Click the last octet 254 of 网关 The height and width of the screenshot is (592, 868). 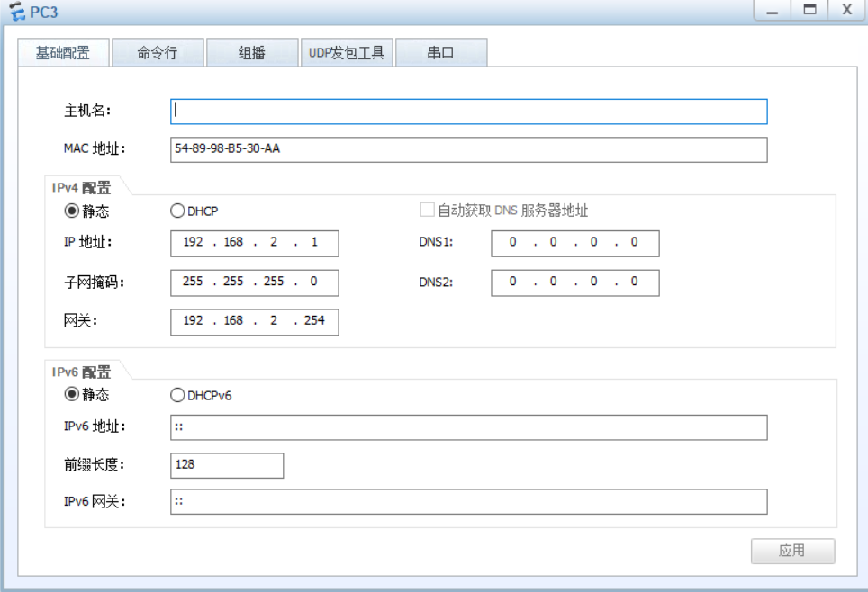[314, 320]
